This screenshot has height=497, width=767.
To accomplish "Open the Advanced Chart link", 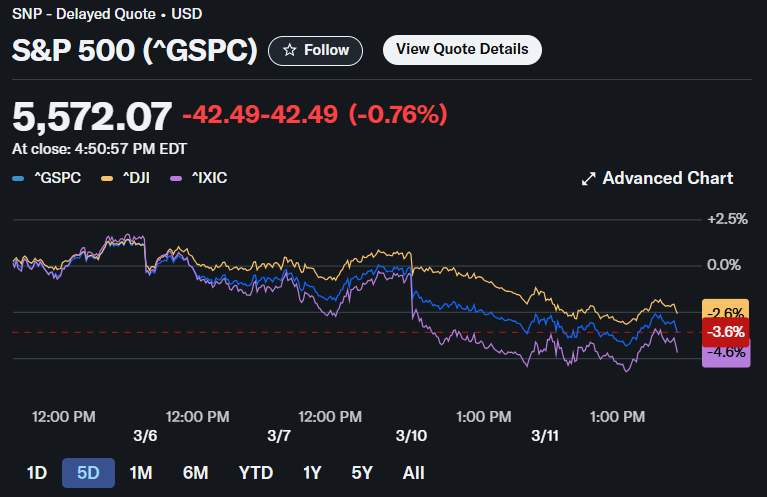I will pyautogui.click(x=667, y=178).
